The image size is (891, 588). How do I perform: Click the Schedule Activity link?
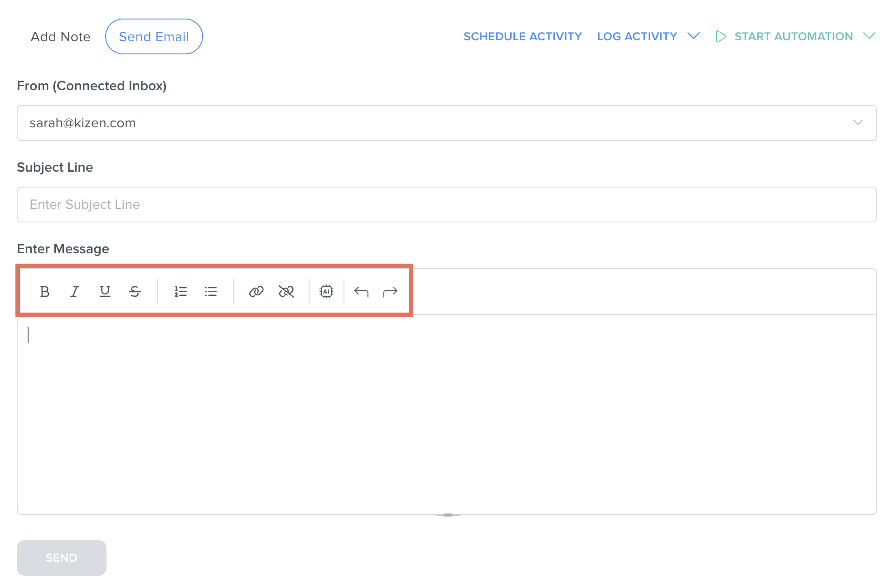pos(523,36)
